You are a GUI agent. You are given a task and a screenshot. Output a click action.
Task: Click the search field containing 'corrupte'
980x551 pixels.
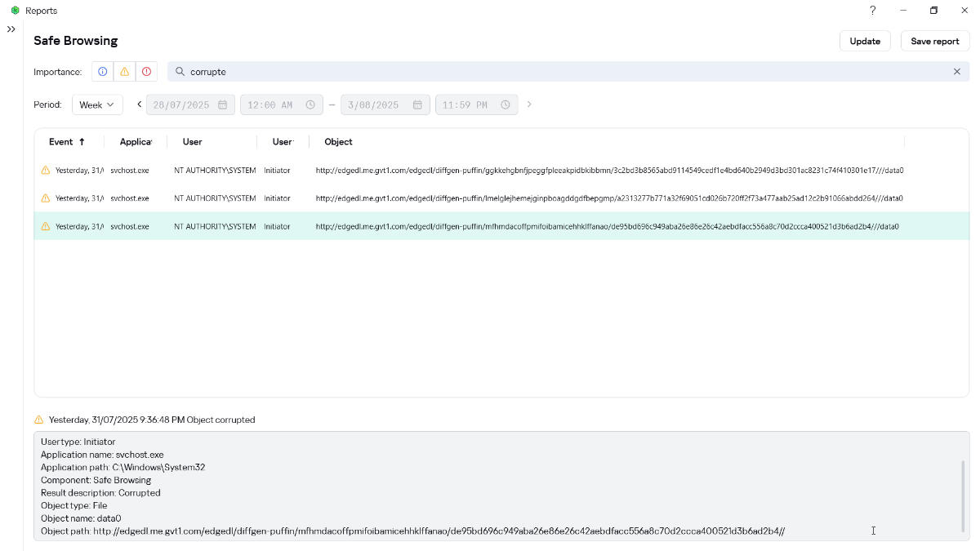tap(568, 72)
